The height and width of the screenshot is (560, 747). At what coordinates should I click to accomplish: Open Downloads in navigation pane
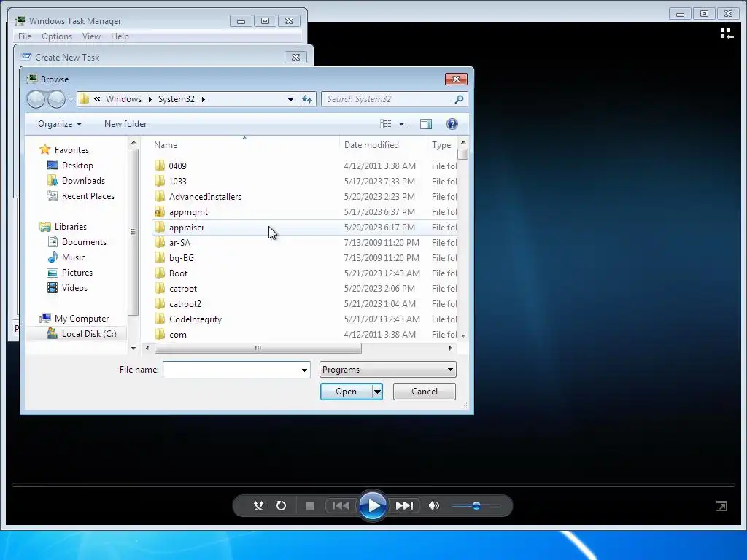coord(83,181)
